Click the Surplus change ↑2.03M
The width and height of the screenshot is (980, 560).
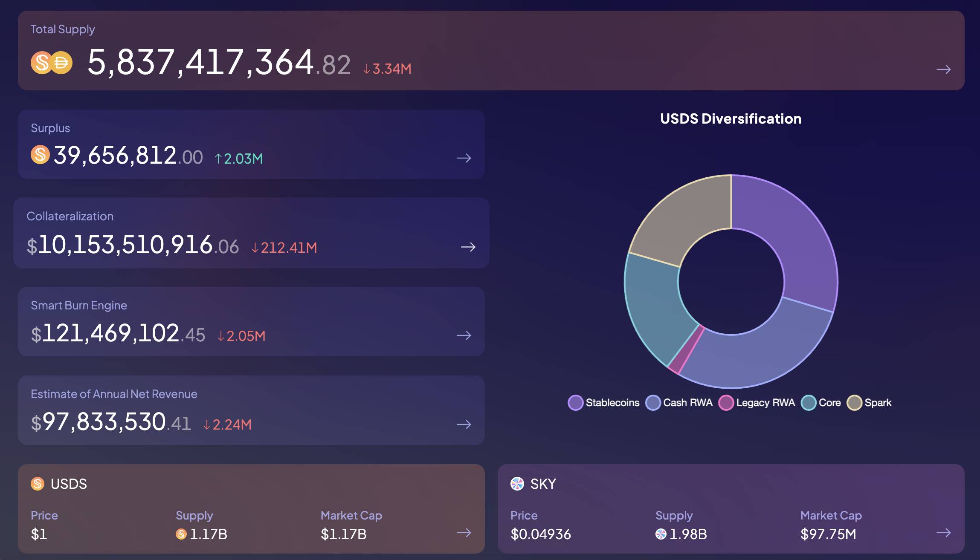tap(239, 159)
